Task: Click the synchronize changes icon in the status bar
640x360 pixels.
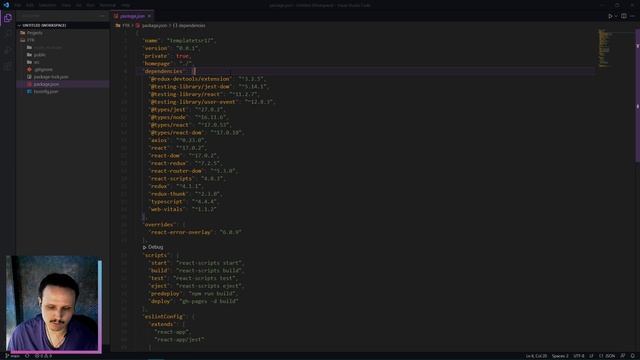Action: [x=27, y=356]
